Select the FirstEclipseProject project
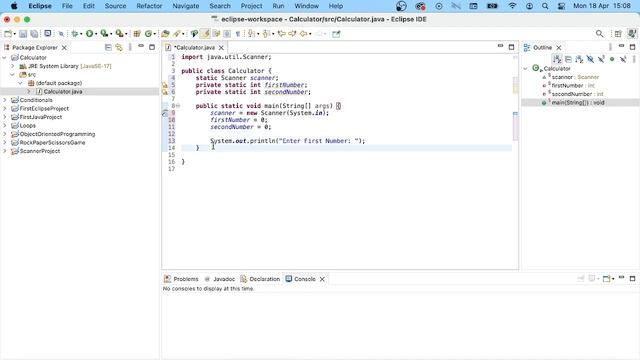 click(x=44, y=109)
